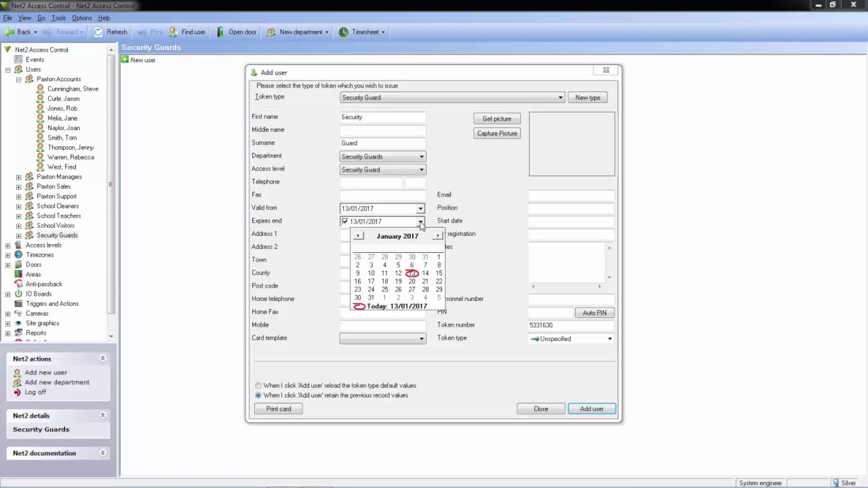Screen dimensions: 868x488
Task: Open the Valid from date dropdown
Action: 420,209
